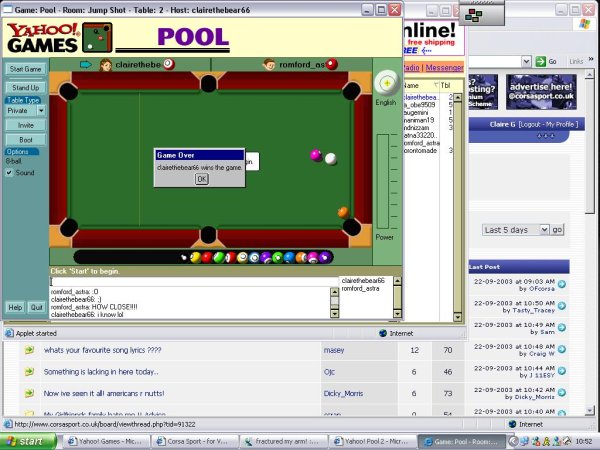Viewport: 600px width, 450px height.
Task: Click the orange ball near corner pocket
Action: 343,212
